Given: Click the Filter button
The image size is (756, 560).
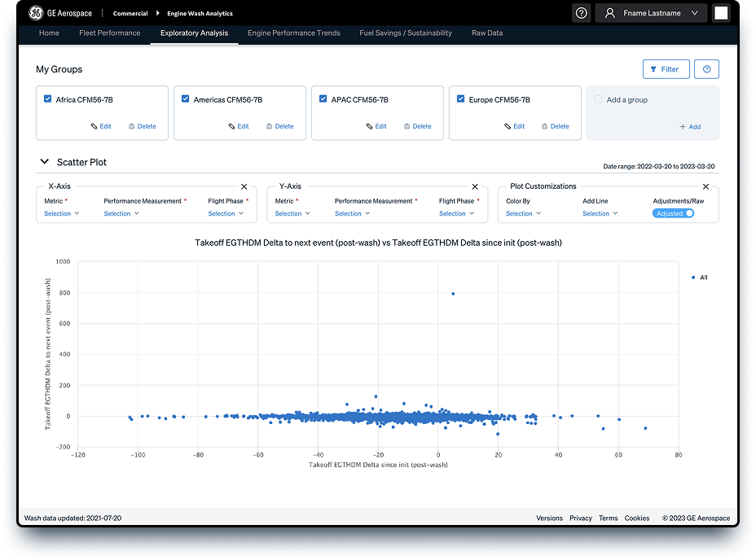Looking at the screenshot, I should (666, 69).
